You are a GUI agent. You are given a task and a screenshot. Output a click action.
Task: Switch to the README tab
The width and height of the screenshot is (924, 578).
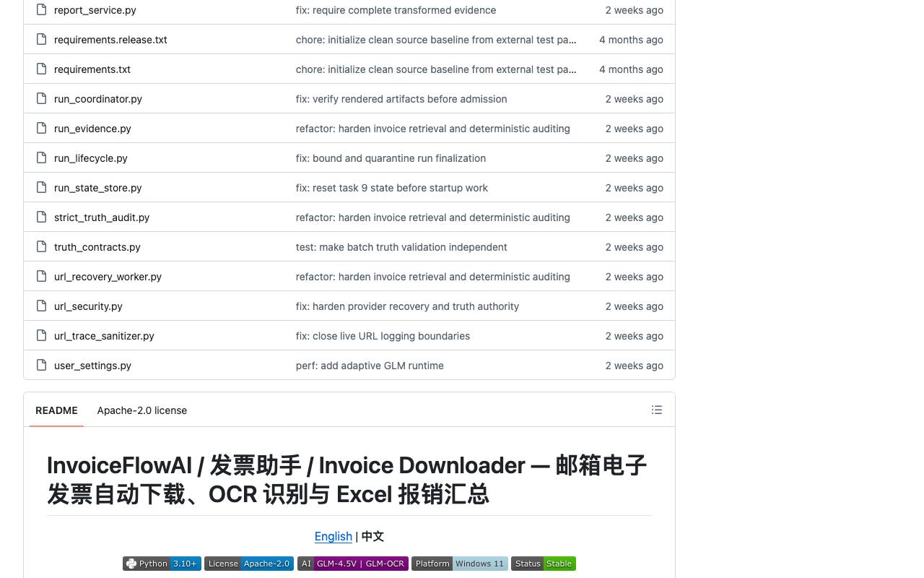56,410
